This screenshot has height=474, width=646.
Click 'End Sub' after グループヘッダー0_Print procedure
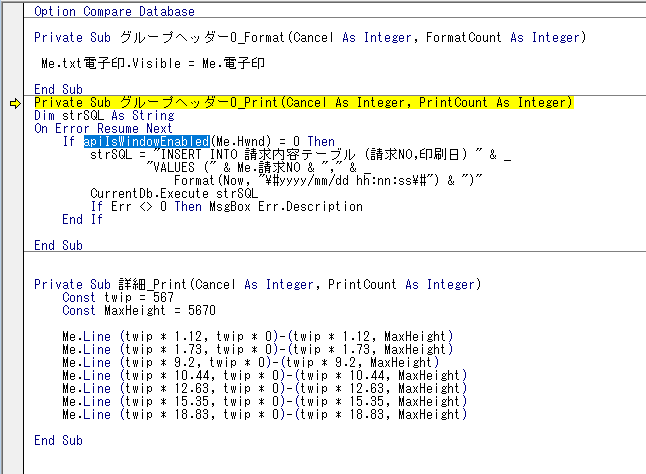click(x=58, y=245)
